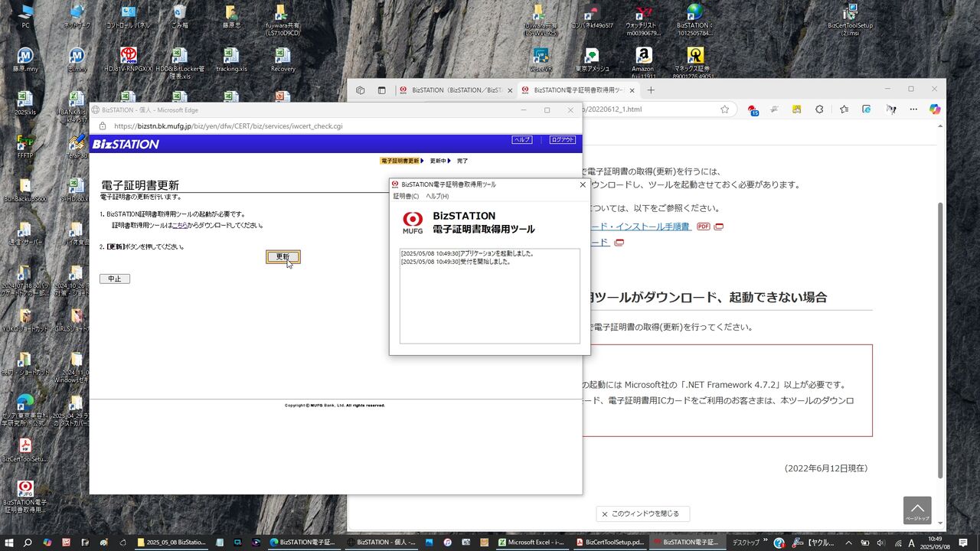Switch to BizCertToolSetup.pdf taskbar button

click(x=609, y=543)
